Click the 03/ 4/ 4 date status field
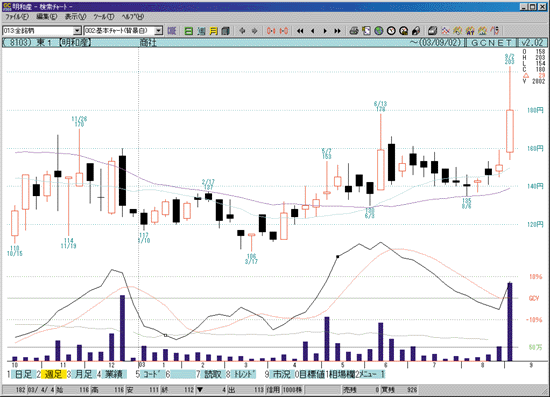 [41, 390]
